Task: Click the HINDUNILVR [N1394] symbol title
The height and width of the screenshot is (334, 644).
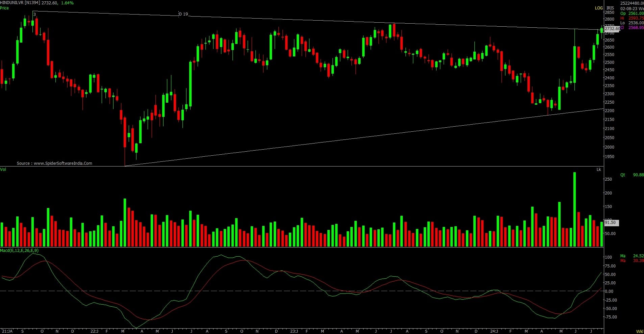Action: [20, 3]
